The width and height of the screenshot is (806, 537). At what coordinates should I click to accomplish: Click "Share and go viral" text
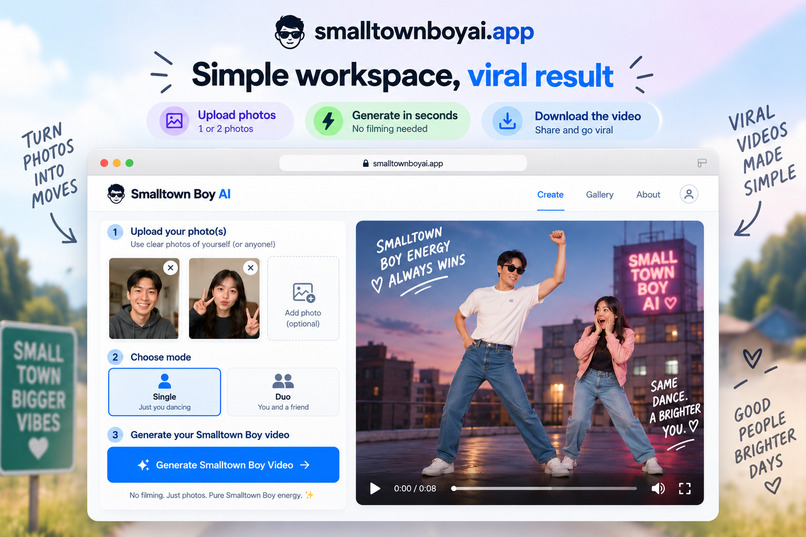point(574,130)
